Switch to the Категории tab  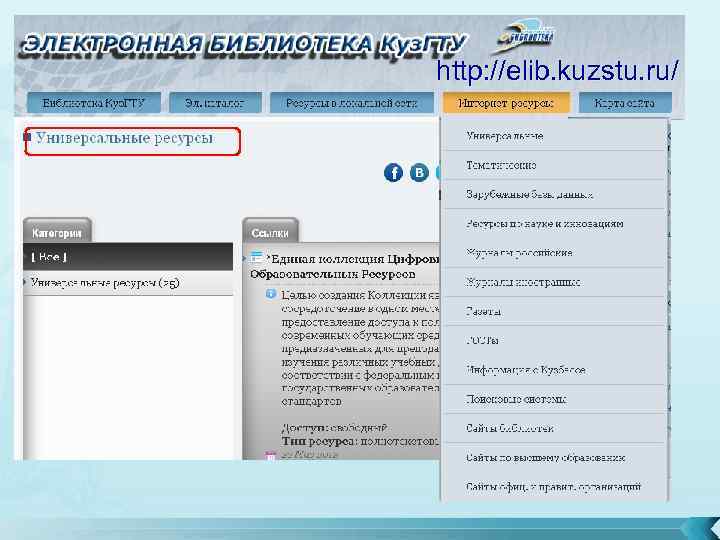pos(57,231)
